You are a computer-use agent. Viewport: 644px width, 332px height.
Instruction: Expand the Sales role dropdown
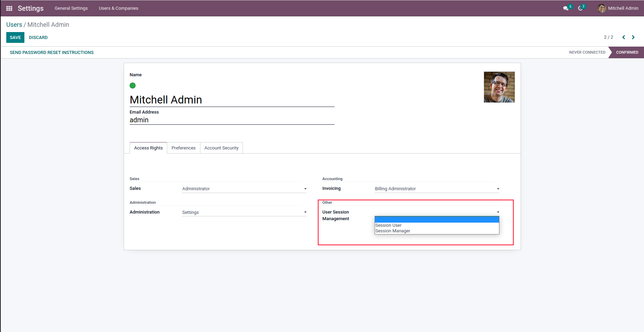(244, 189)
